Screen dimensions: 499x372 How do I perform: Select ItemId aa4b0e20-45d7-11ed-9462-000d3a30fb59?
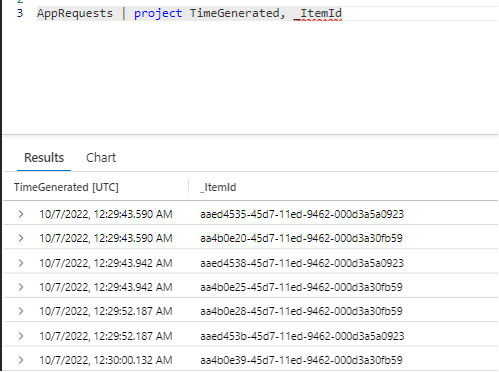pyautogui.click(x=301, y=238)
